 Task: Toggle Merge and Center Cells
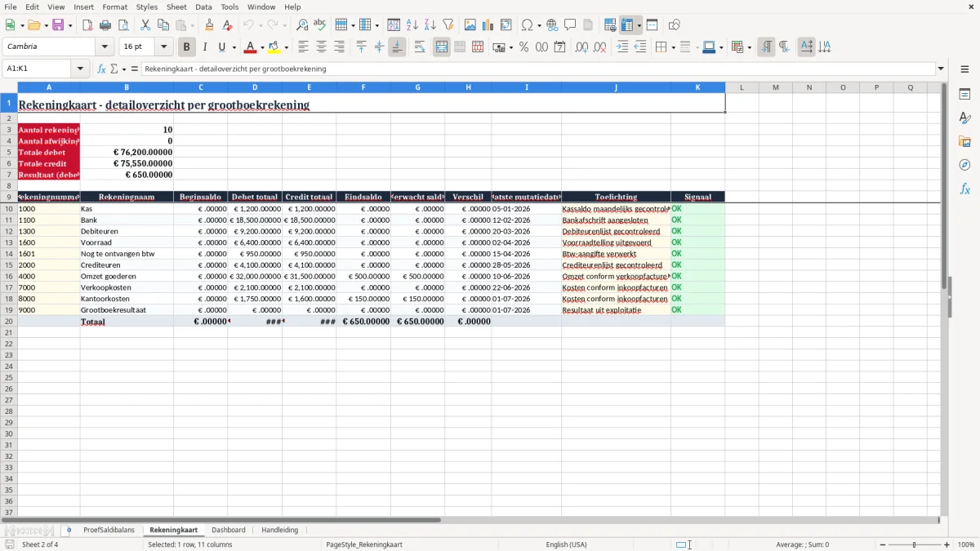point(442,47)
